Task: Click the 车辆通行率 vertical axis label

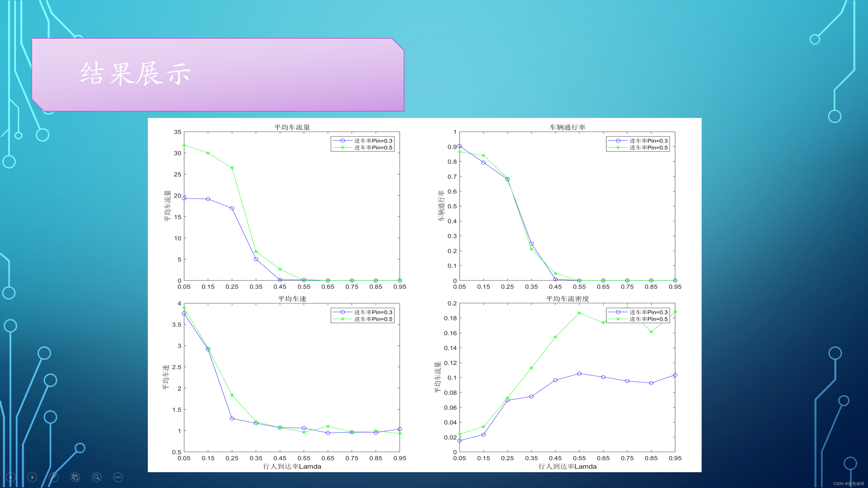Action: (x=441, y=206)
